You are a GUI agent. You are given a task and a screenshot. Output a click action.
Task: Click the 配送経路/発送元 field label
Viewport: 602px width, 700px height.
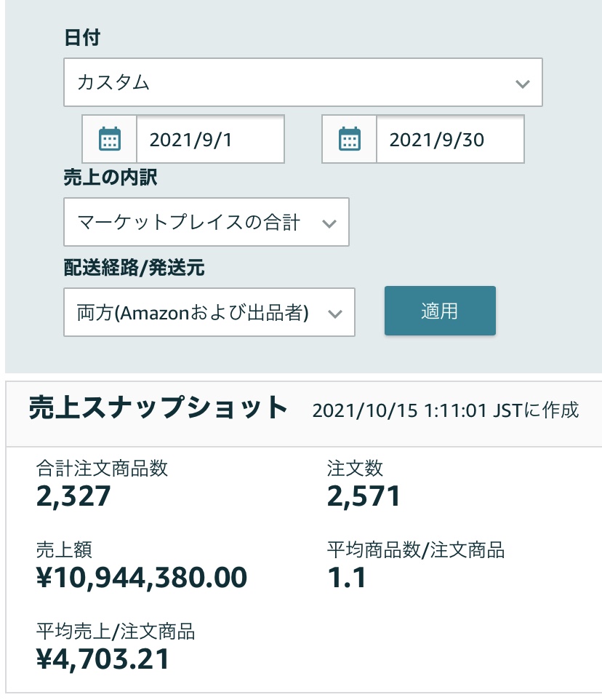pyautogui.click(x=135, y=269)
